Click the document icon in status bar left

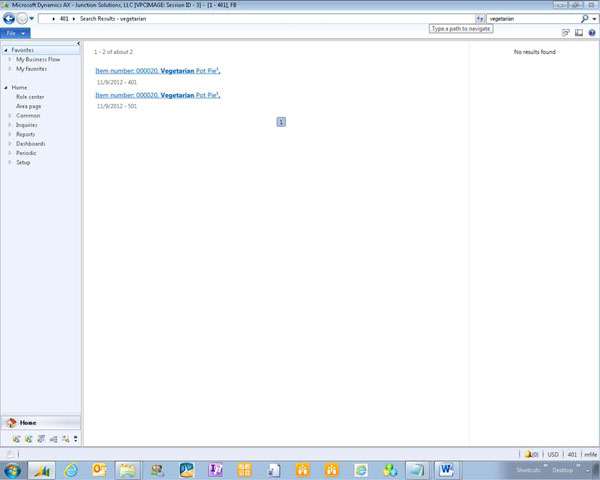click(x=10, y=454)
